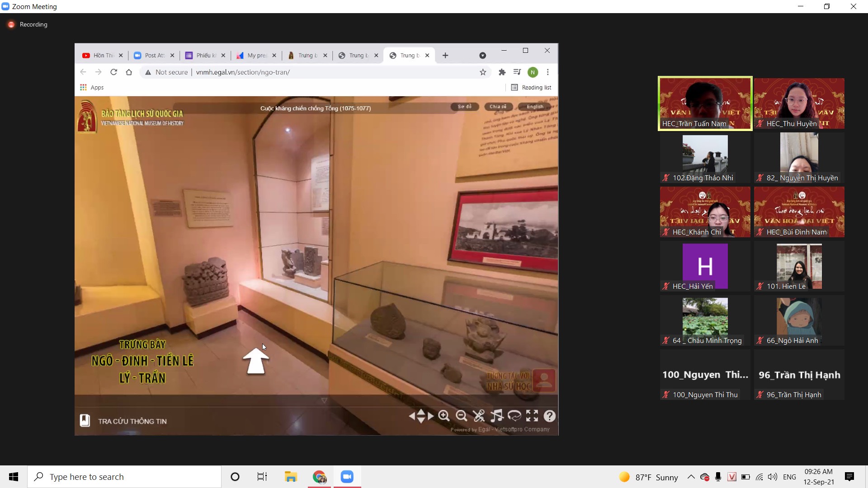Image resolution: width=868 pixels, height=488 pixels.
Task: Switch the tour language to English
Action: click(x=534, y=107)
